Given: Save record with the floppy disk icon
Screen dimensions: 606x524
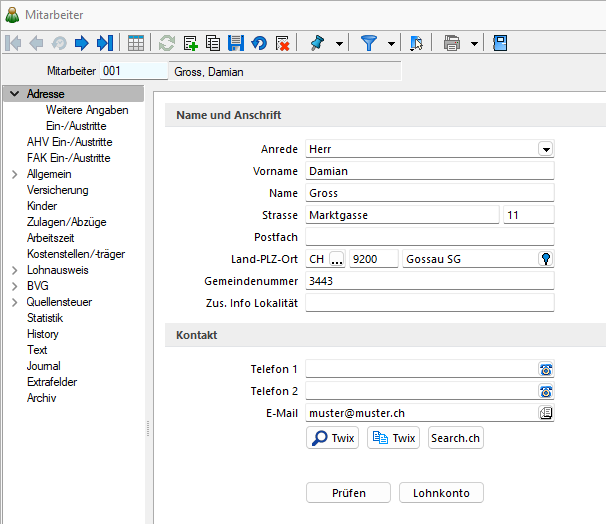Looking at the screenshot, I should (x=236, y=43).
